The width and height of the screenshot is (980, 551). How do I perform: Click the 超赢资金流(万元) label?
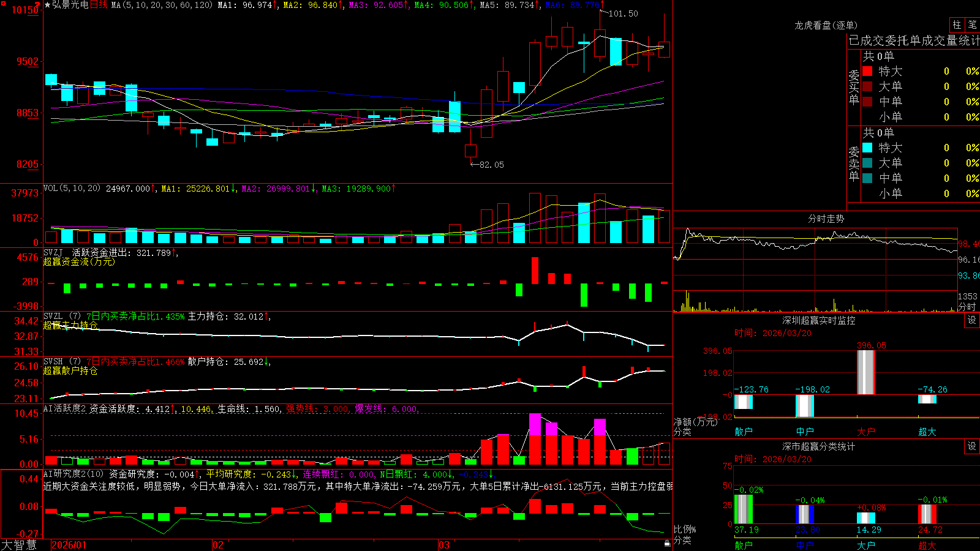[79, 261]
